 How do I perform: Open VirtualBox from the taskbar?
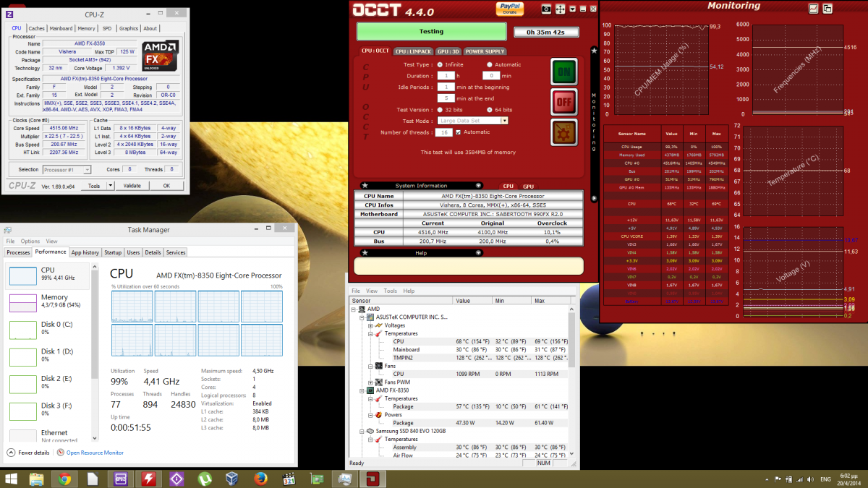(x=233, y=479)
